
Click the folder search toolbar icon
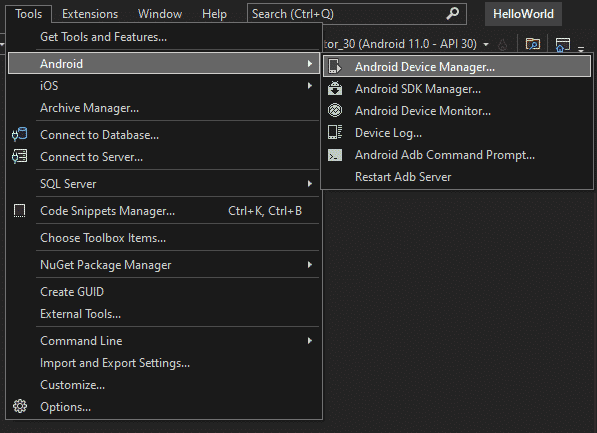tap(533, 44)
